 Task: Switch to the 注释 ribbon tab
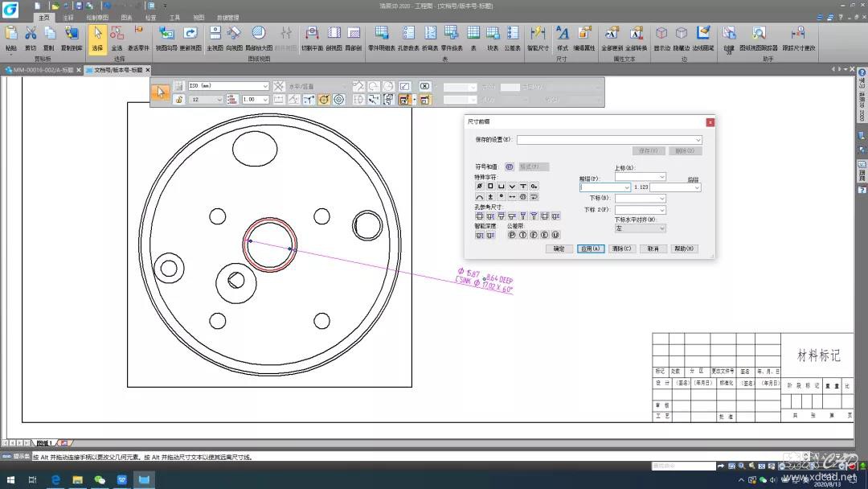(68, 17)
